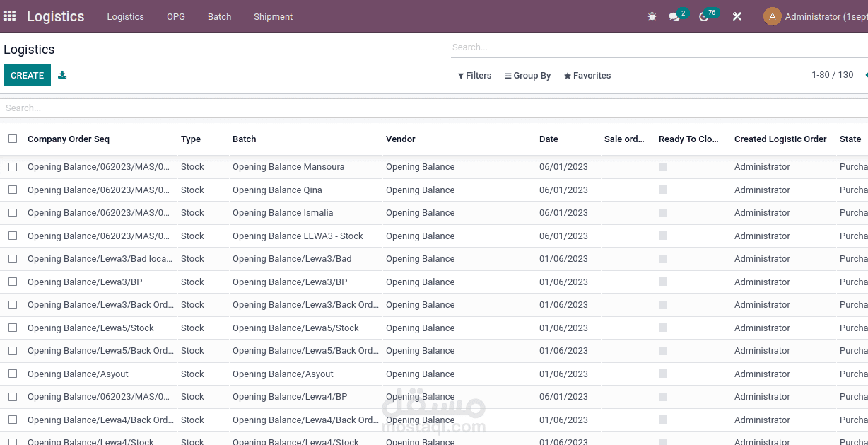Click the top search field
The height and width of the screenshot is (445, 868).
tap(659, 47)
